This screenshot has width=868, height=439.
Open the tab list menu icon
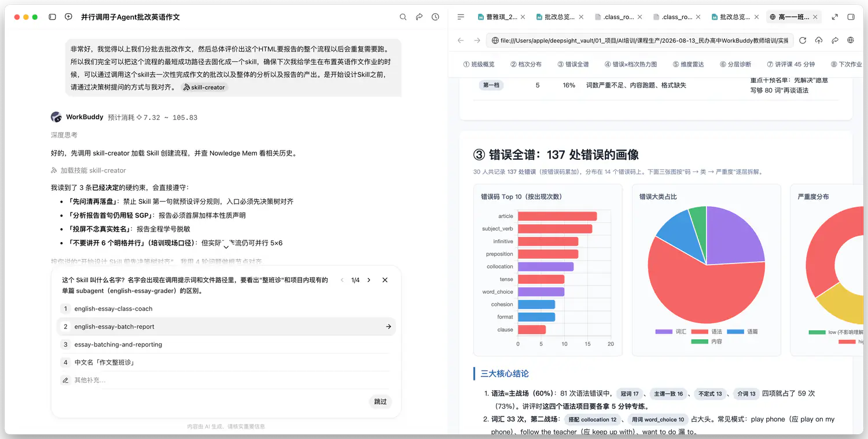pos(461,17)
